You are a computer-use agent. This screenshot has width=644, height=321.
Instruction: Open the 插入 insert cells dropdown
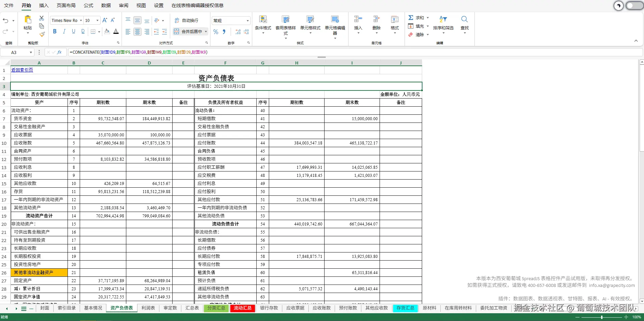click(x=358, y=24)
